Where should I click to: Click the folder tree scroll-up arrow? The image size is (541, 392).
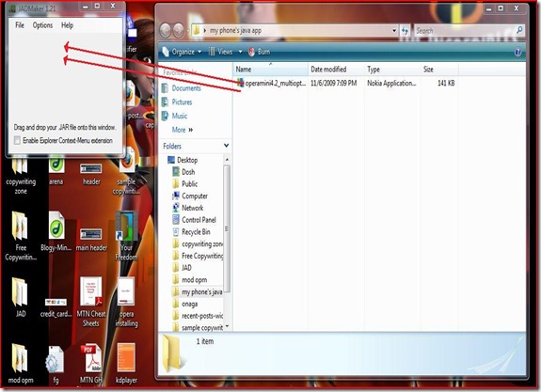(227, 159)
